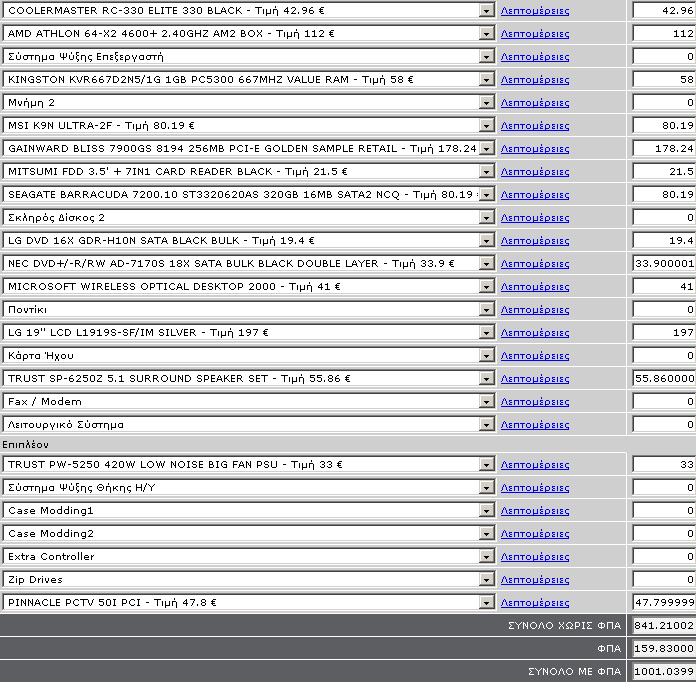696x692 pixels.
Task: Click the ΣΥΝΟΛΟ ΜΕ ΦΠΑ total field
Action: [664, 672]
